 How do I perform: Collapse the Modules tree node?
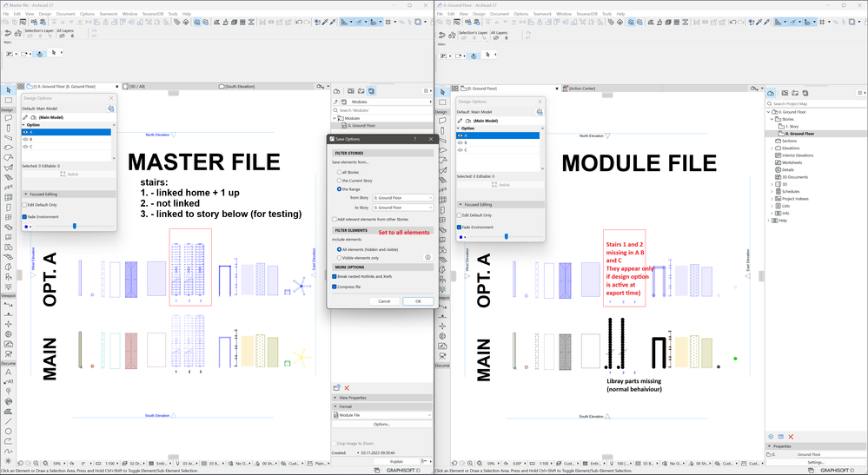(x=335, y=118)
